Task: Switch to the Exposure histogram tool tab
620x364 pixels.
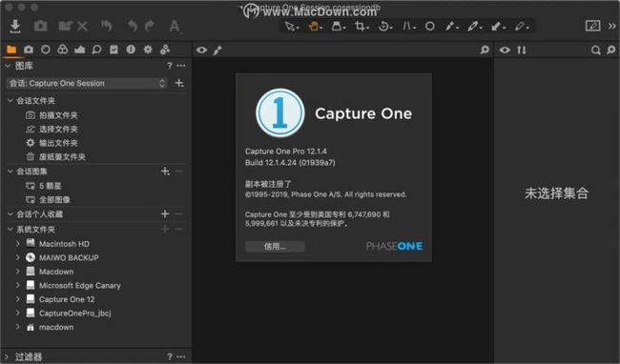Action: point(79,50)
